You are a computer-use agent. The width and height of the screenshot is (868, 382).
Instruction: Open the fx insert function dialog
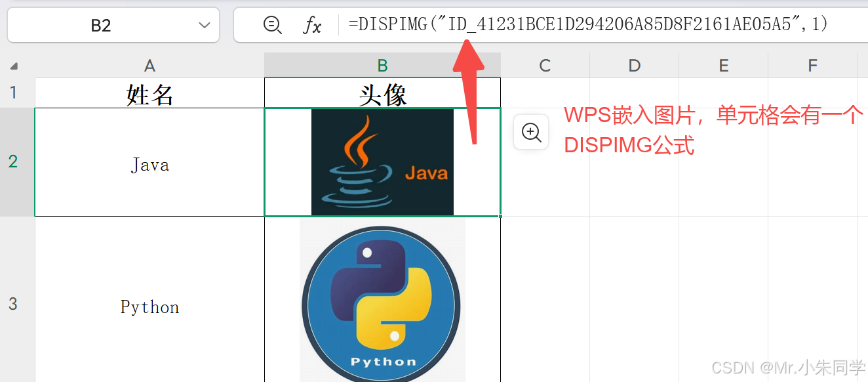(x=312, y=26)
